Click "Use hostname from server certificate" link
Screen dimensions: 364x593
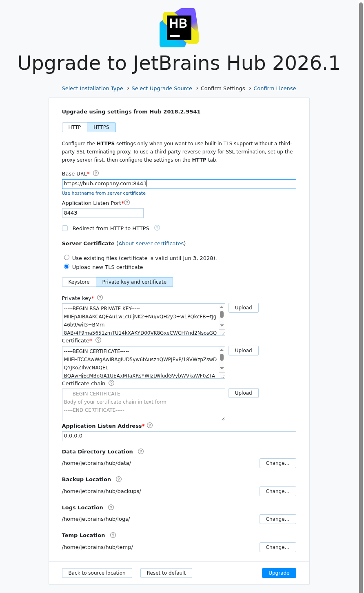click(104, 193)
